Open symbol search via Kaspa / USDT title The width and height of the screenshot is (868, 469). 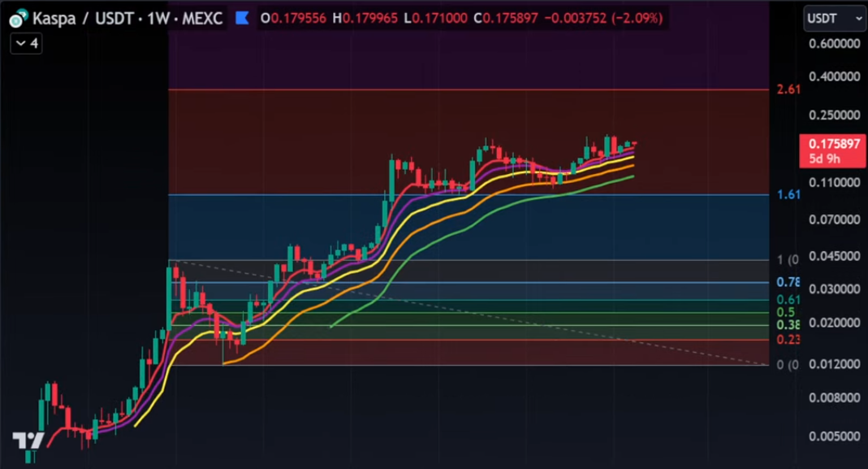point(127,19)
